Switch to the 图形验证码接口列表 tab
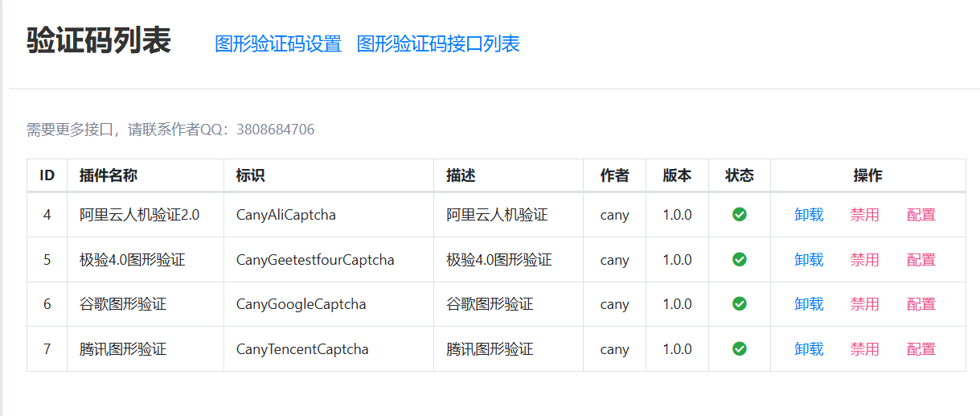Screen dimensions: 980x416 pos(438,43)
